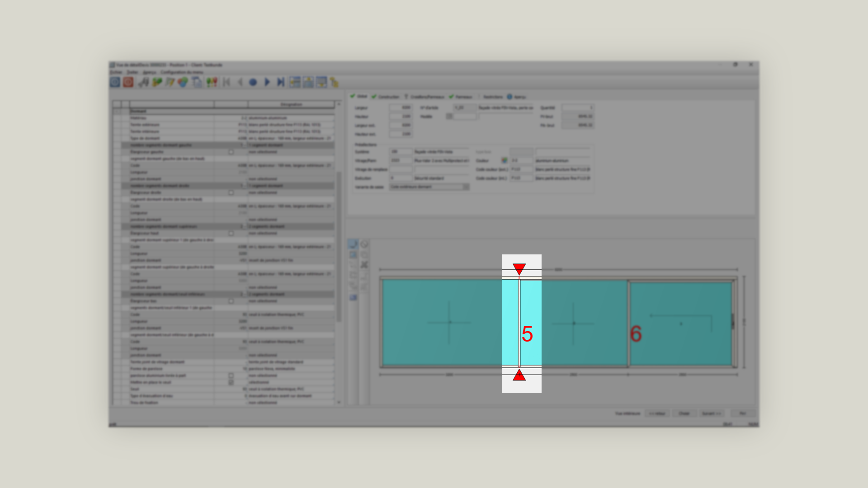This screenshot has width=868, height=488.
Task: Click the documents copy toolbar icon
Action: 197,82
